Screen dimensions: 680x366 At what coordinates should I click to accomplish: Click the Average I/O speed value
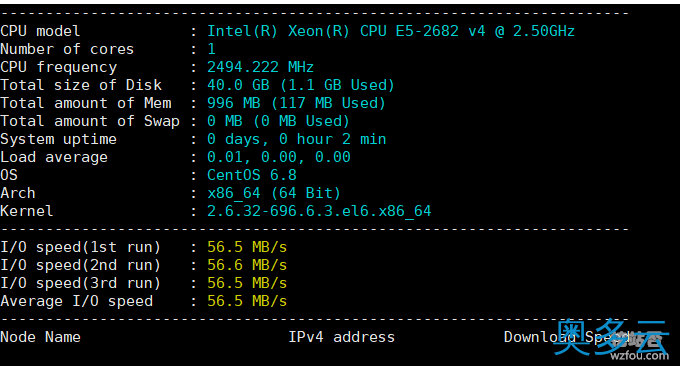click(247, 301)
